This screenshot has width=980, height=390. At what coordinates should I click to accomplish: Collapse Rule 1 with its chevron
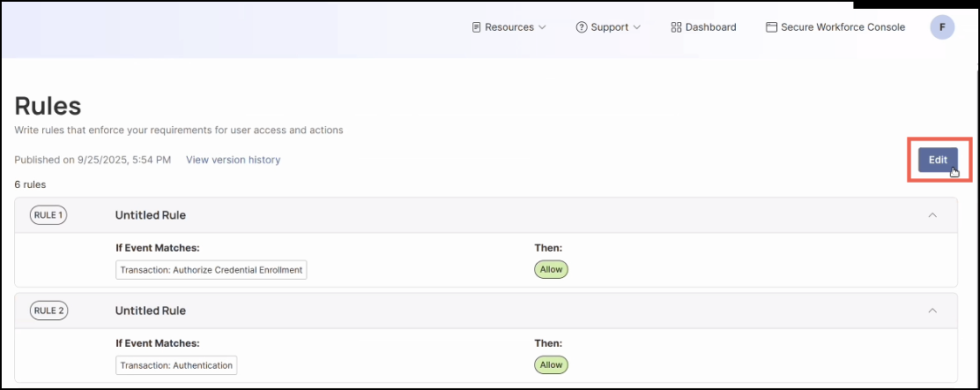(x=932, y=214)
